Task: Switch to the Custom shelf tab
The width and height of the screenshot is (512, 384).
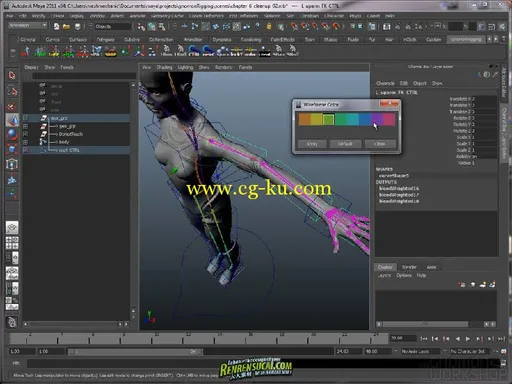Action: [x=433, y=39]
